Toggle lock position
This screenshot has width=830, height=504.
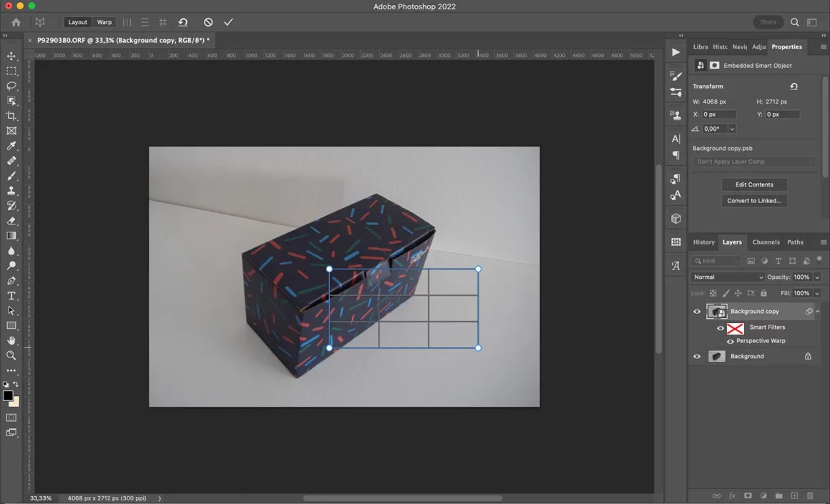[x=738, y=293]
